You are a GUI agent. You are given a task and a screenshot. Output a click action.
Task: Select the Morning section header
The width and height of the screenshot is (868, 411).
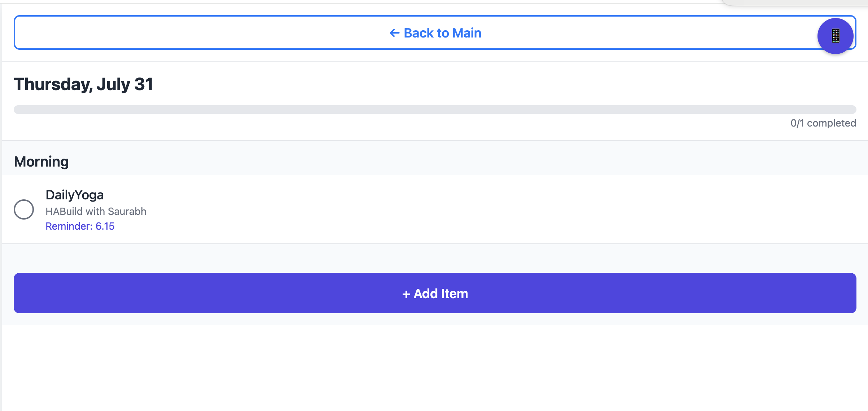click(x=41, y=162)
